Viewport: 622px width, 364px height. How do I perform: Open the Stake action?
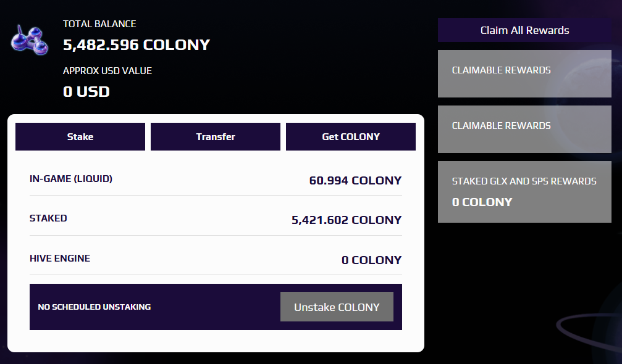pos(80,136)
